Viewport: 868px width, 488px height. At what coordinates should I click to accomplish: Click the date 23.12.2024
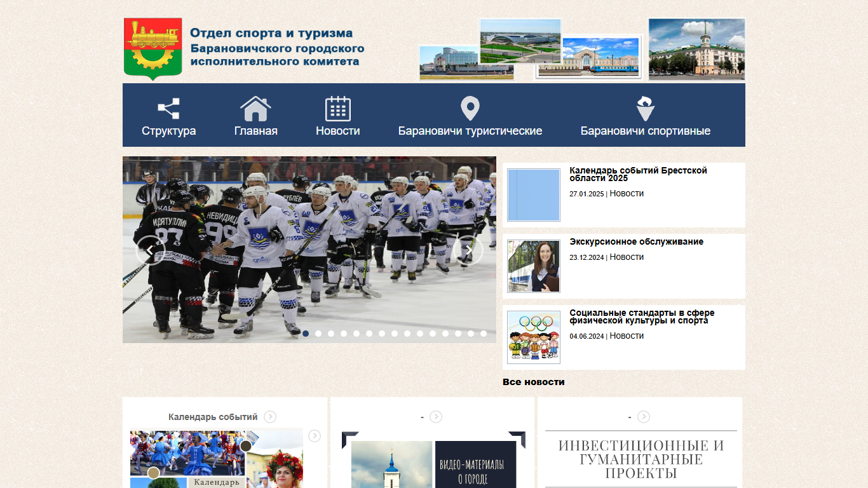click(x=587, y=258)
